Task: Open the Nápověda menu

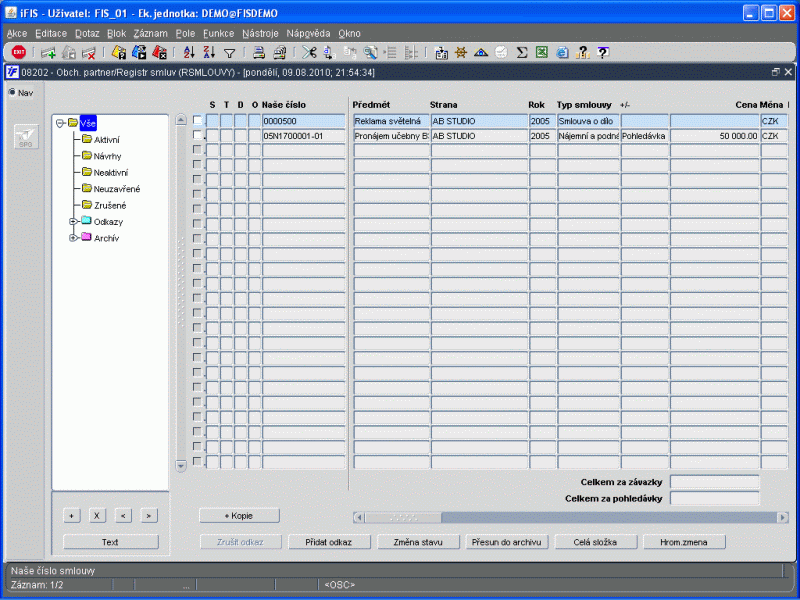Action: pos(308,34)
